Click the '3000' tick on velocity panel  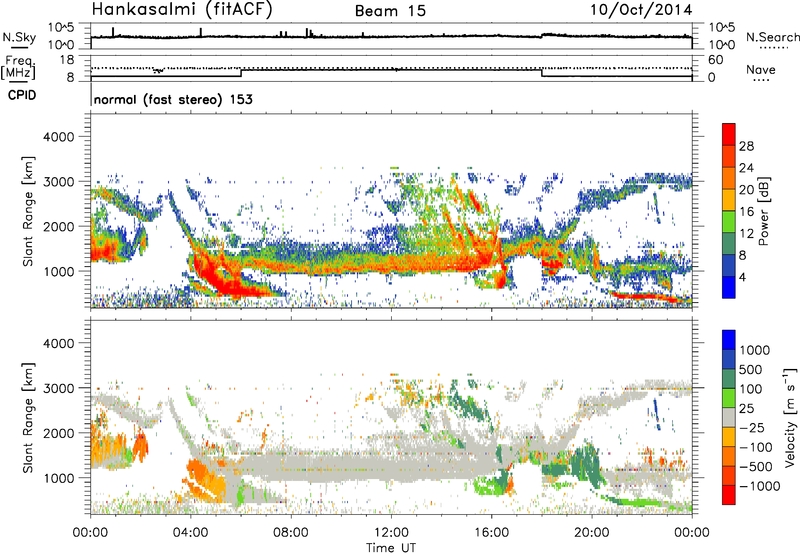pyautogui.click(x=58, y=388)
